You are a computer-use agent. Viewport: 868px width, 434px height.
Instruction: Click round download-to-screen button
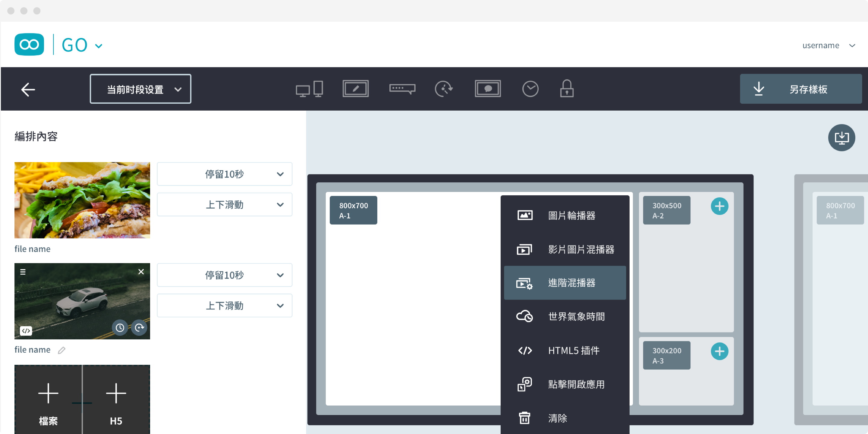(841, 138)
